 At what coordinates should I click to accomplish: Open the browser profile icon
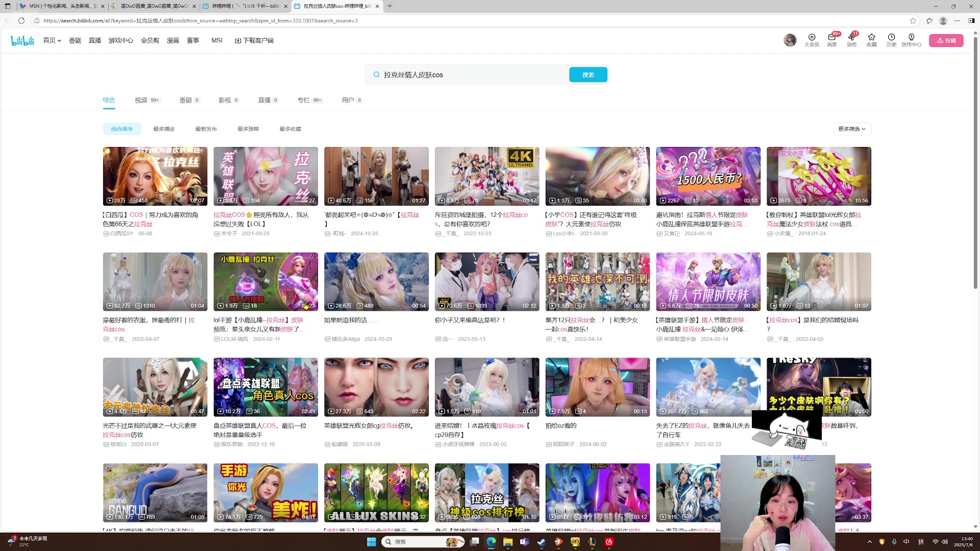943,20
